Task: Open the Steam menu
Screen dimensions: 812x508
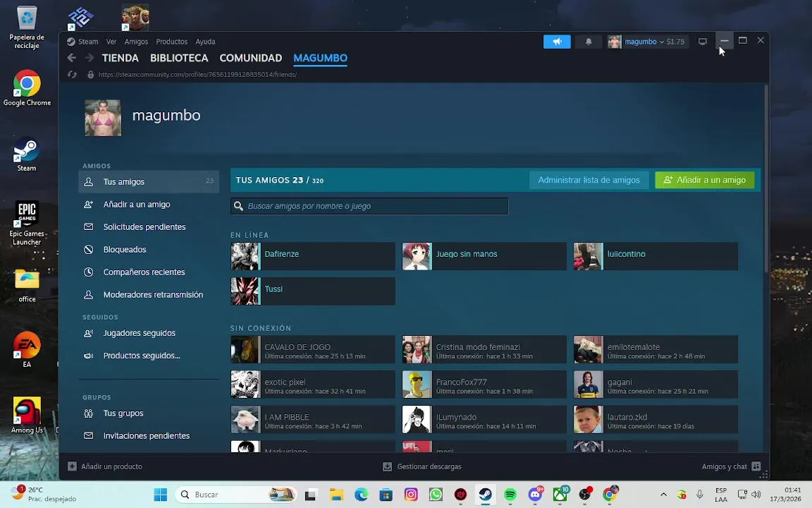Action: (x=83, y=42)
